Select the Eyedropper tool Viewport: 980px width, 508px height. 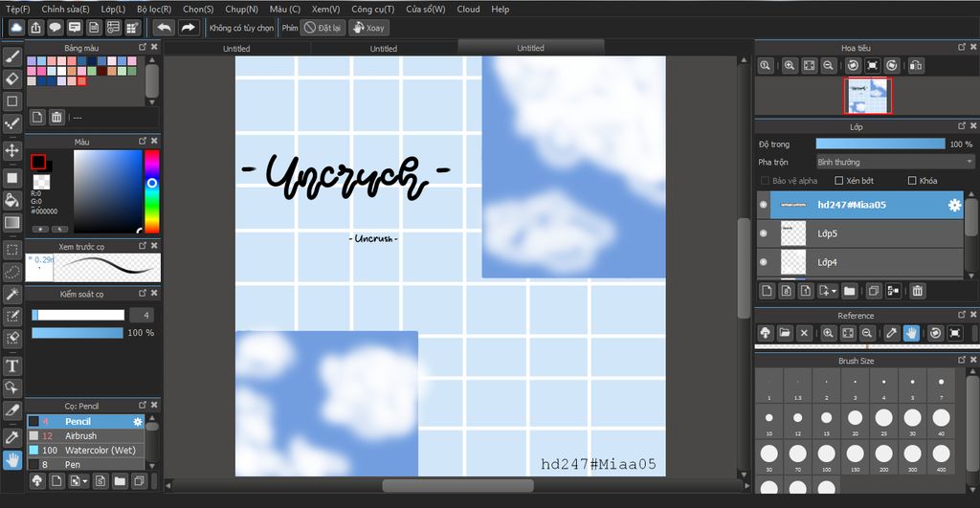pos(11,437)
